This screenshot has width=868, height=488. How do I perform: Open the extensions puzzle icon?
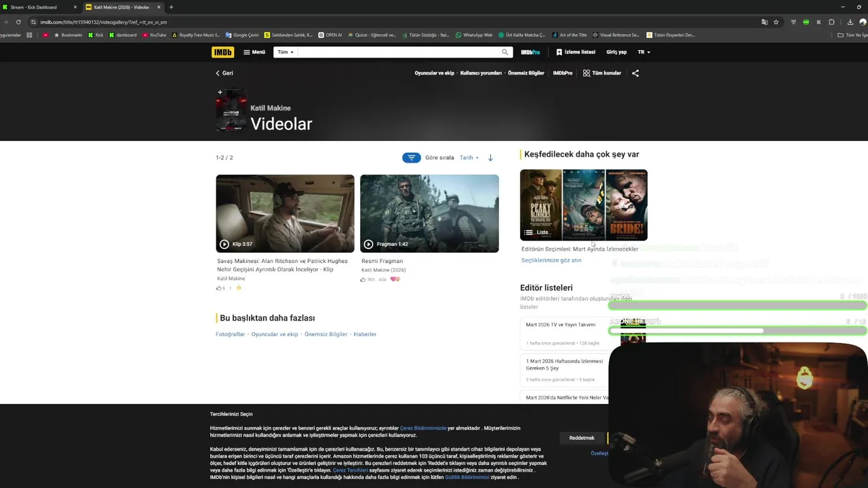tap(831, 22)
